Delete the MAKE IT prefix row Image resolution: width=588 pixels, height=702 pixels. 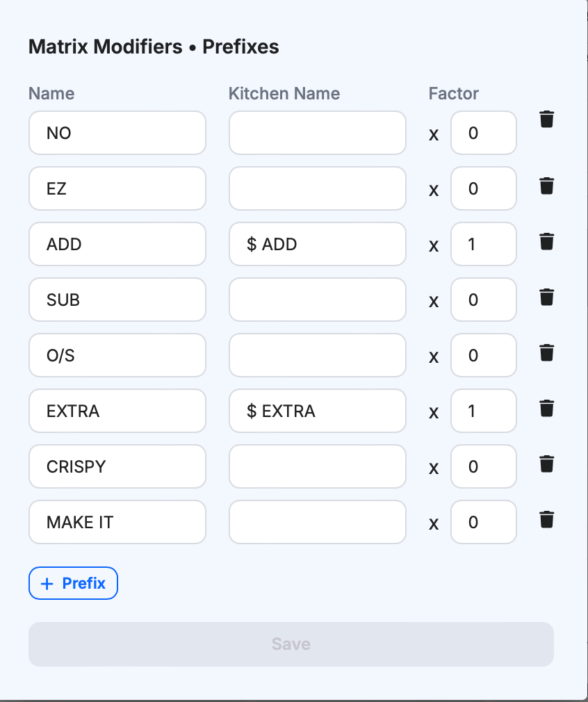(547, 519)
